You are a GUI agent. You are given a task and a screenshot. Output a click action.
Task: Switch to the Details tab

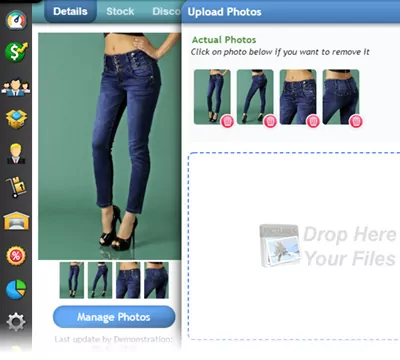[x=70, y=11]
